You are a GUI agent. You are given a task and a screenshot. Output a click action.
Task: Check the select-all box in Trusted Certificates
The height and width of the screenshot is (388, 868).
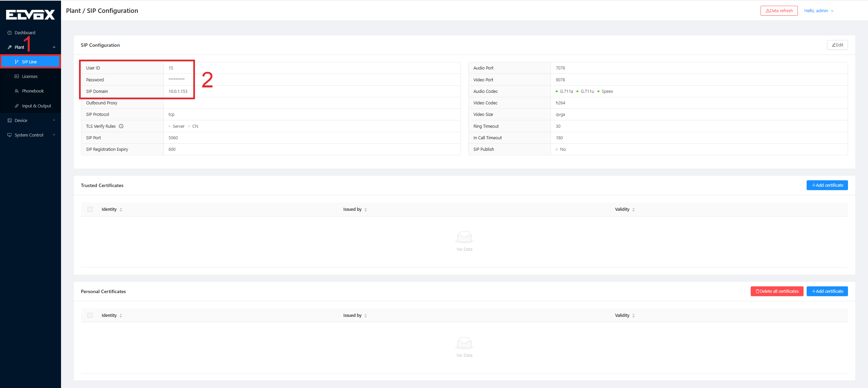pyautogui.click(x=90, y=209)
